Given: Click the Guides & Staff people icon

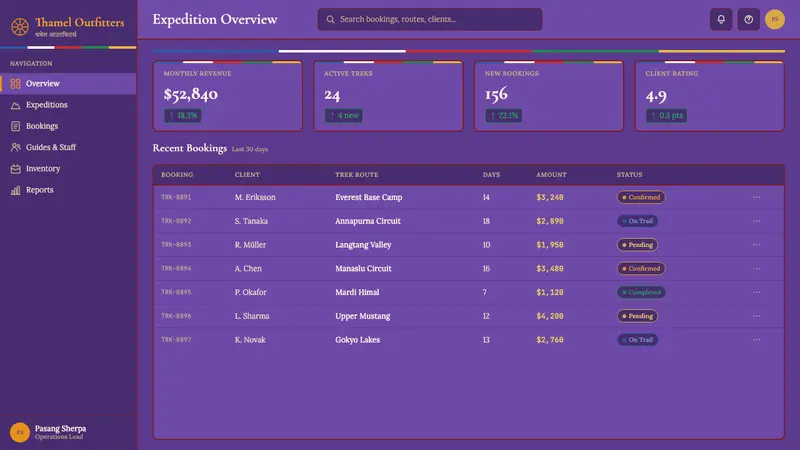Looking at the screenshot, I should [x=15, y=147].
